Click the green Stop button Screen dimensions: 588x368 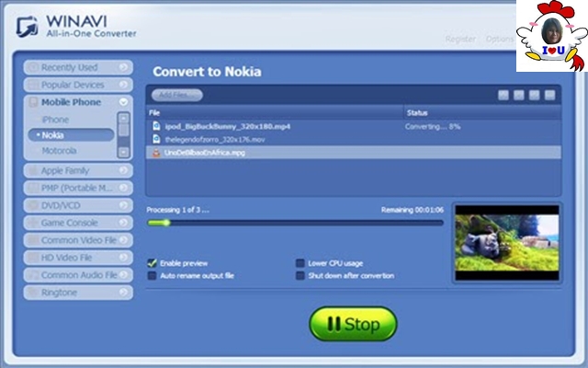tap(353, 324)
